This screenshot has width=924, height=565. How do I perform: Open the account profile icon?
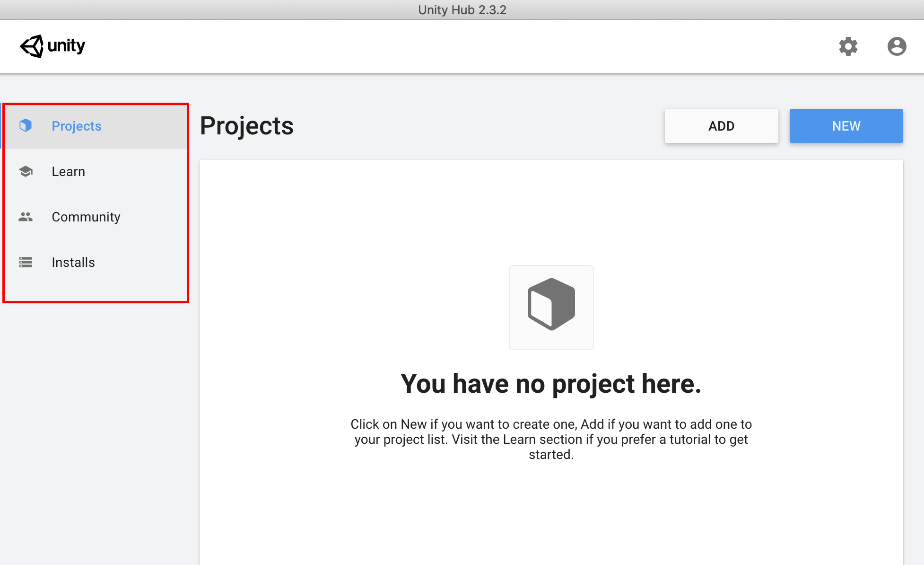897,46
